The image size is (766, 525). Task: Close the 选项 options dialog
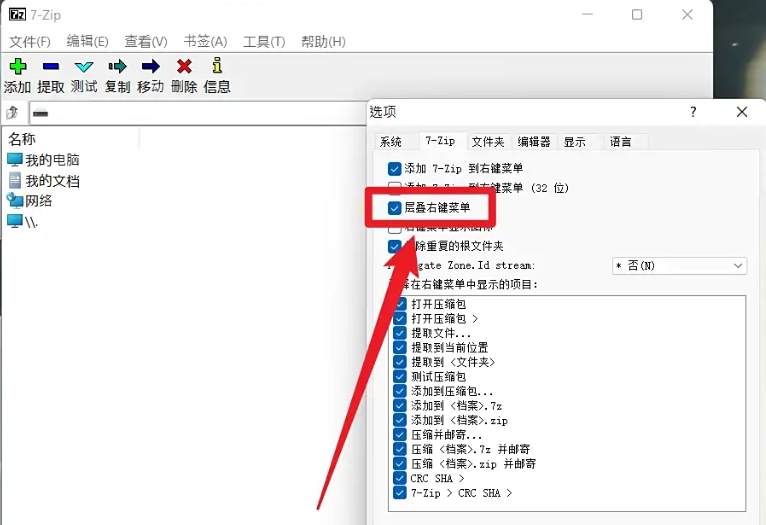pyautogui.click(x=742, y=112)
